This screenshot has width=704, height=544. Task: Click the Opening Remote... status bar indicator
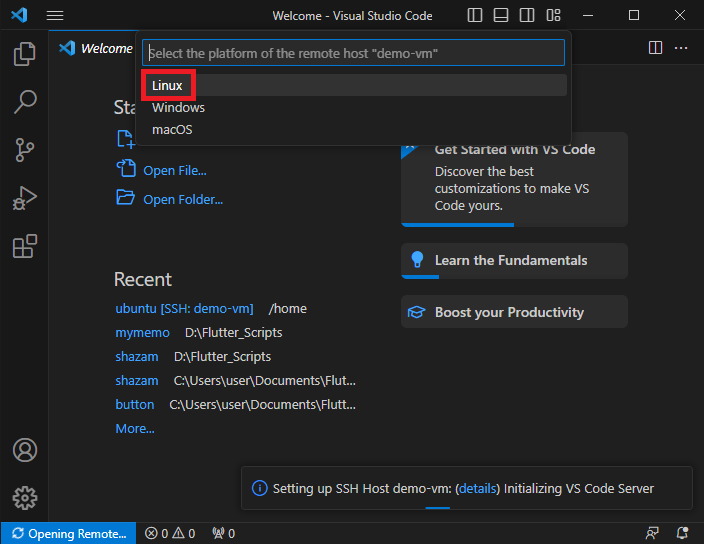(x=69, y=533)
